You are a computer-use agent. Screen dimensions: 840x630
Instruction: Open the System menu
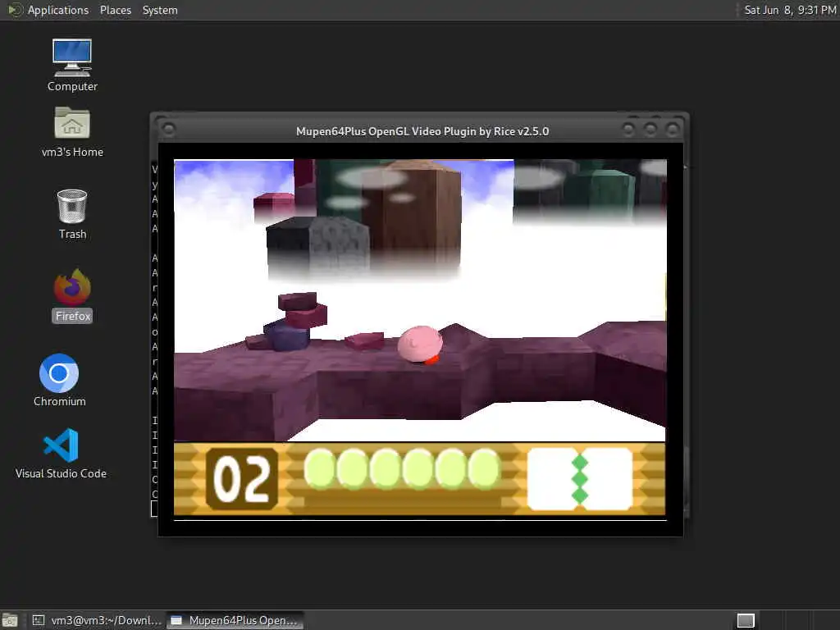(160, 10)
